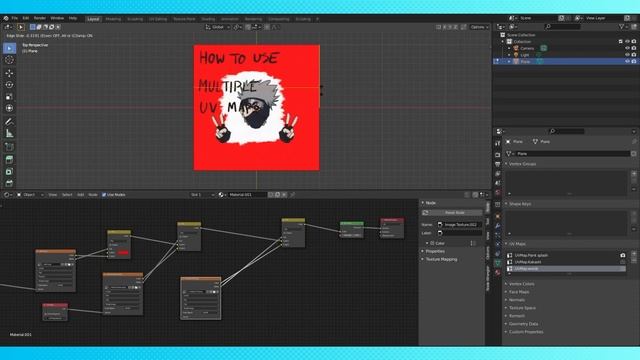Choose the Annotate pencil tool
Viewport: 640px width, 360px height.
(x=9, y=122)
